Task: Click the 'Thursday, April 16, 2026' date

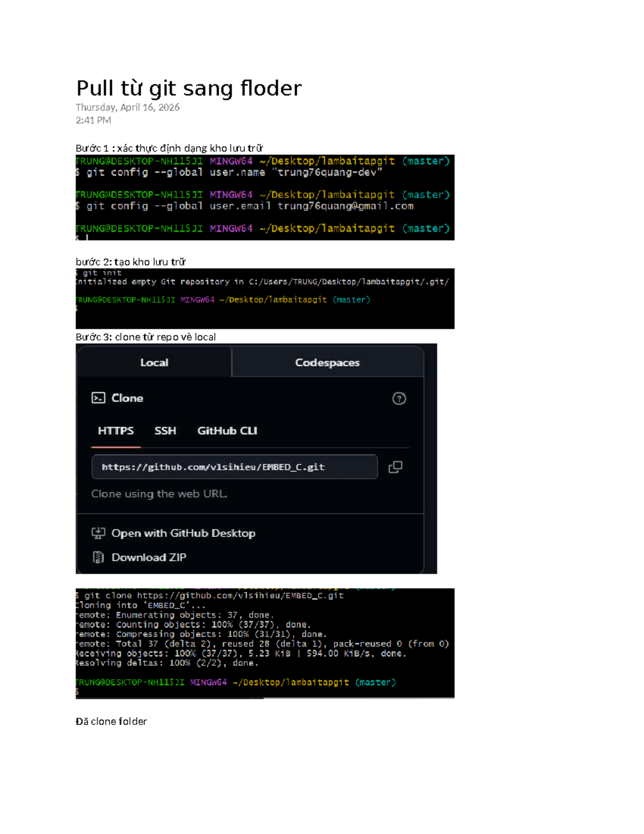Action: [x=127, y=107]
